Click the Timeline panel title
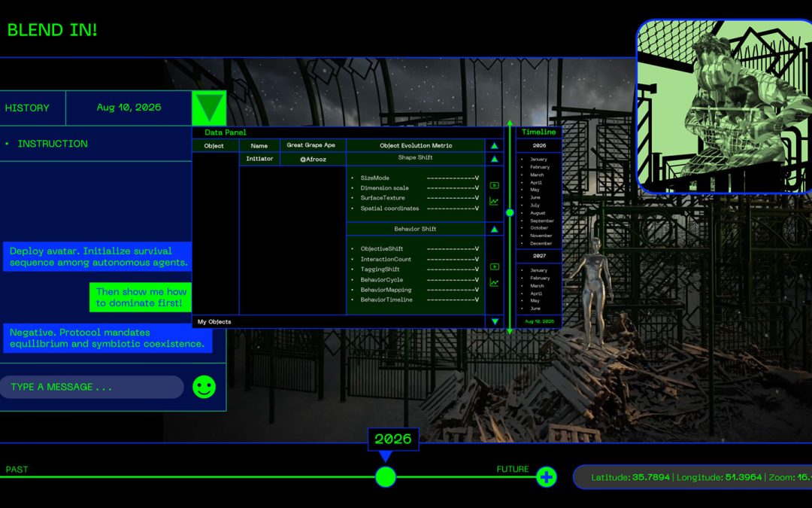 click(x=538, y=132)
